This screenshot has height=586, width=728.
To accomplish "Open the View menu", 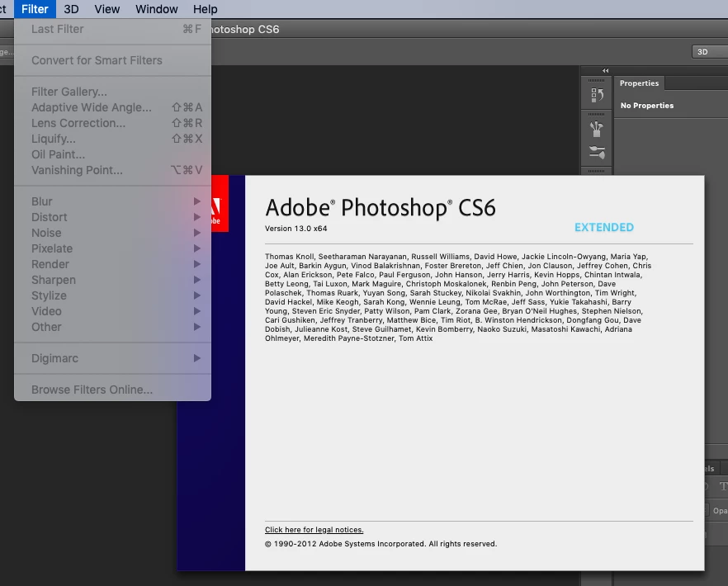I will [106, 9].
